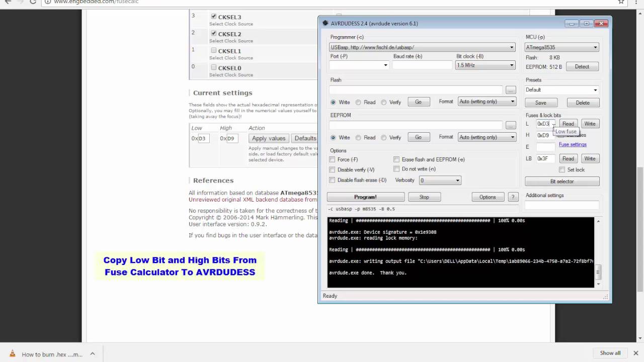Viewport: 644px width, 362px height.
Task: Browse for Flash file with ellipsis button
Action: pyautogui.click(x=511, y=90)
